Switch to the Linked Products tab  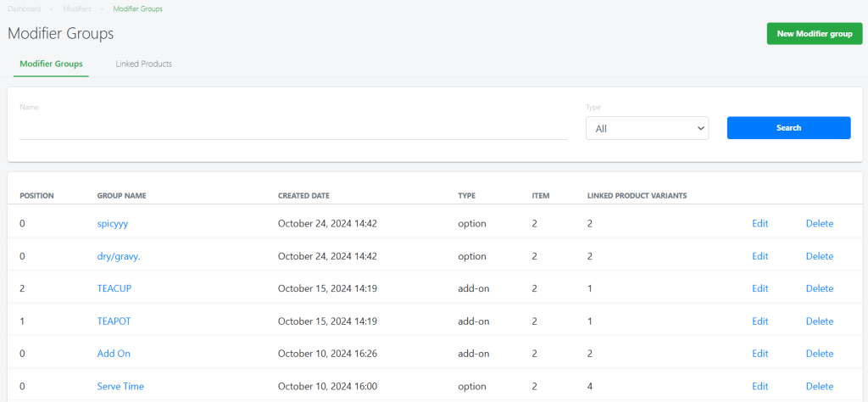click(143, 64)
